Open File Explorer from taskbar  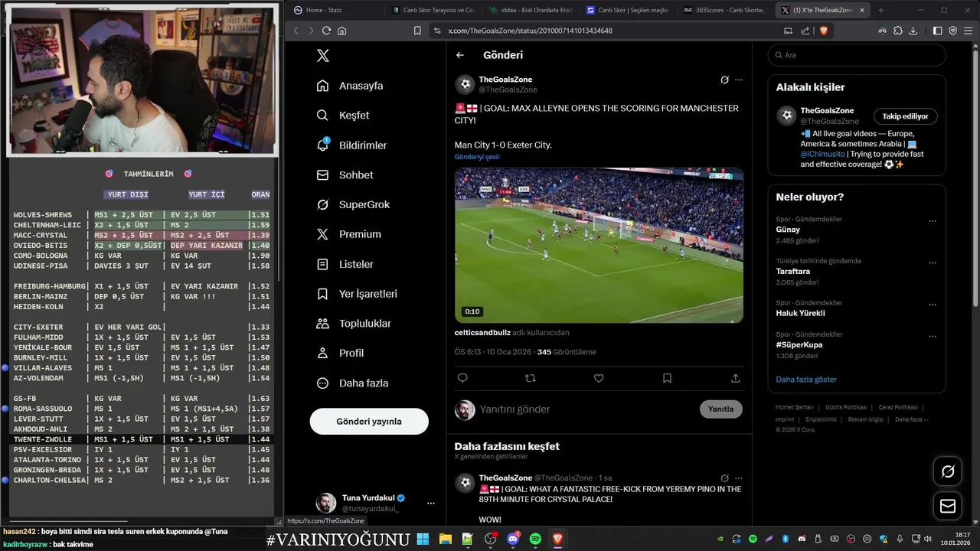pos(445,540)
